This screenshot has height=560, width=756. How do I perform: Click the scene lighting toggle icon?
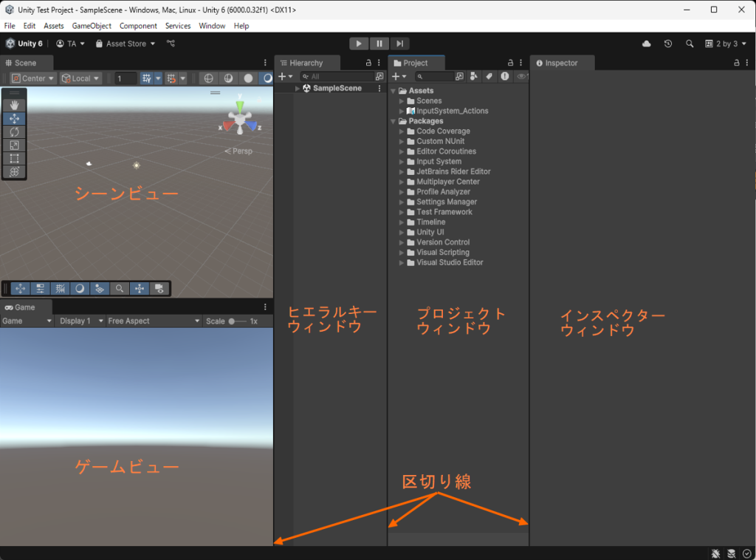(x=230, y=78)
